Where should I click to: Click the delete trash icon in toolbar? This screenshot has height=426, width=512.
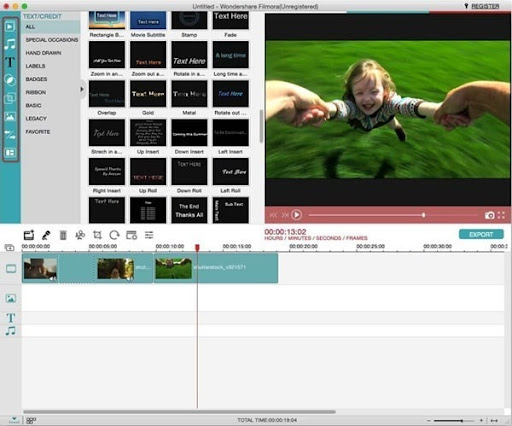pyautogui.click(x=63, y=235)
